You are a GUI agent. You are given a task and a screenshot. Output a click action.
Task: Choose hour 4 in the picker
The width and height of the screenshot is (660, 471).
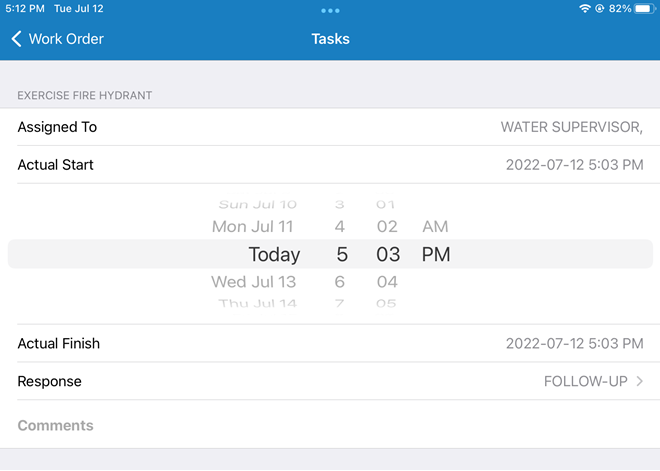(x=340, y=227)
